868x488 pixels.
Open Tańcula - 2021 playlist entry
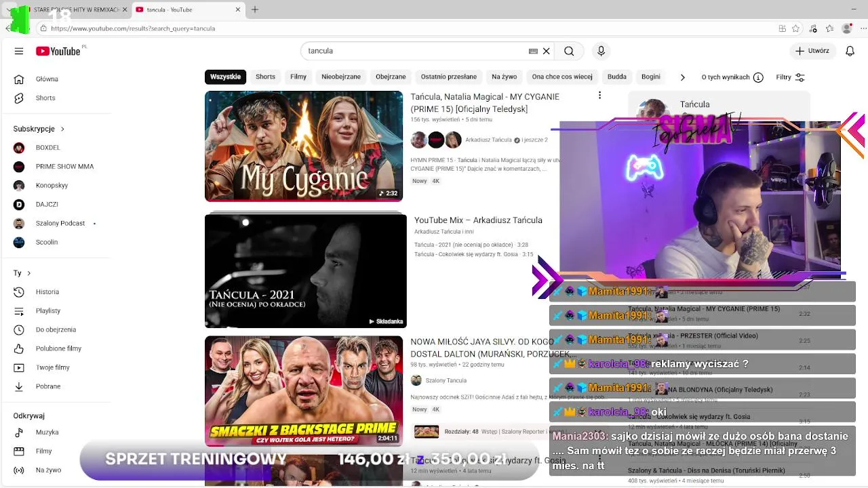point(471,245)
